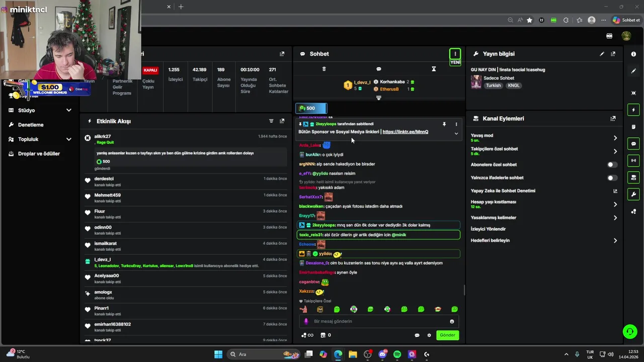The image size is (644, 362).
Task: Edit stream info with pencil in Yayın bilgisi
Action: pos(602,54)
